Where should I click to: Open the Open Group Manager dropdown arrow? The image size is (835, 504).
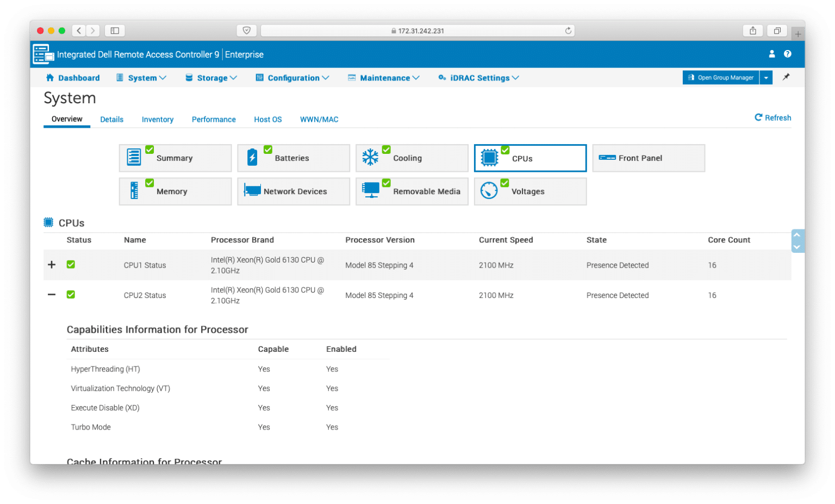click(766, 78)
